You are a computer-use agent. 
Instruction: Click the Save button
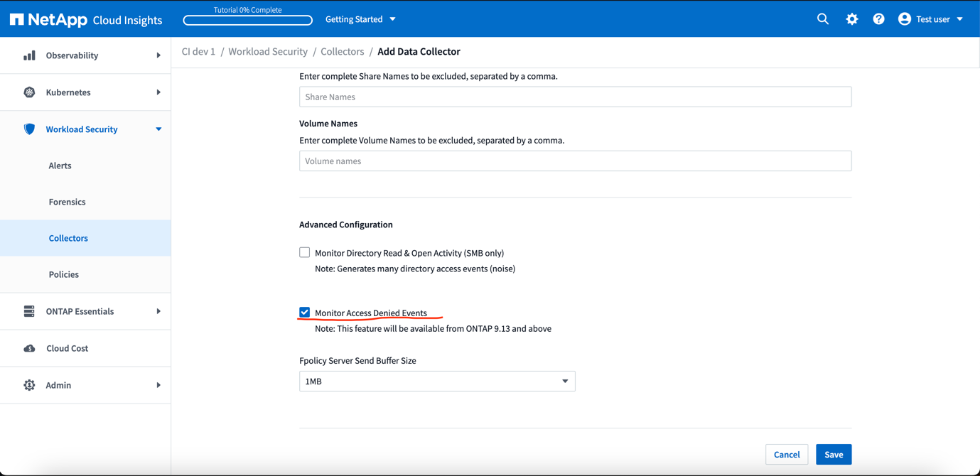(833, 455)
